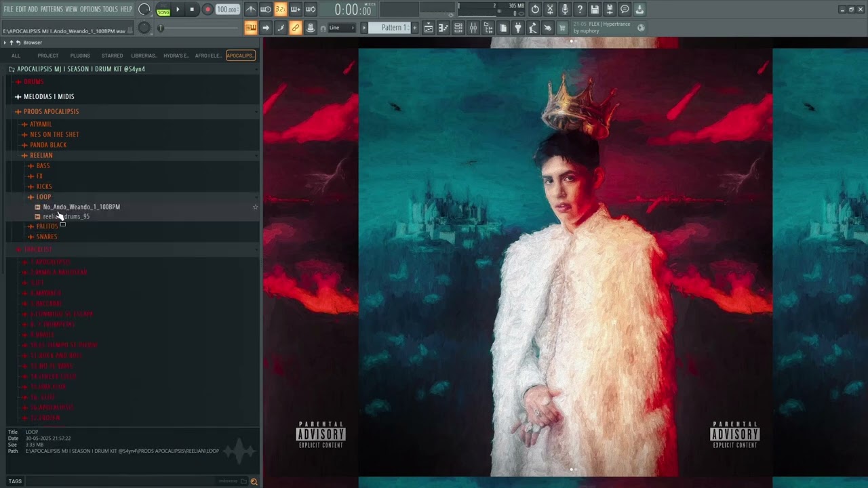This screenshot has width=868, height=488.
Task: Stop playback with the Stop button
Action: point(192,9)
